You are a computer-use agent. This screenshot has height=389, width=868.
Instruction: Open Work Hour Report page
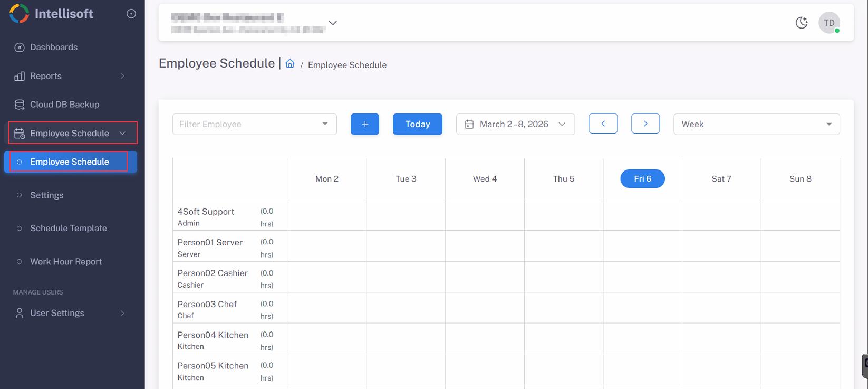[66, 262]
